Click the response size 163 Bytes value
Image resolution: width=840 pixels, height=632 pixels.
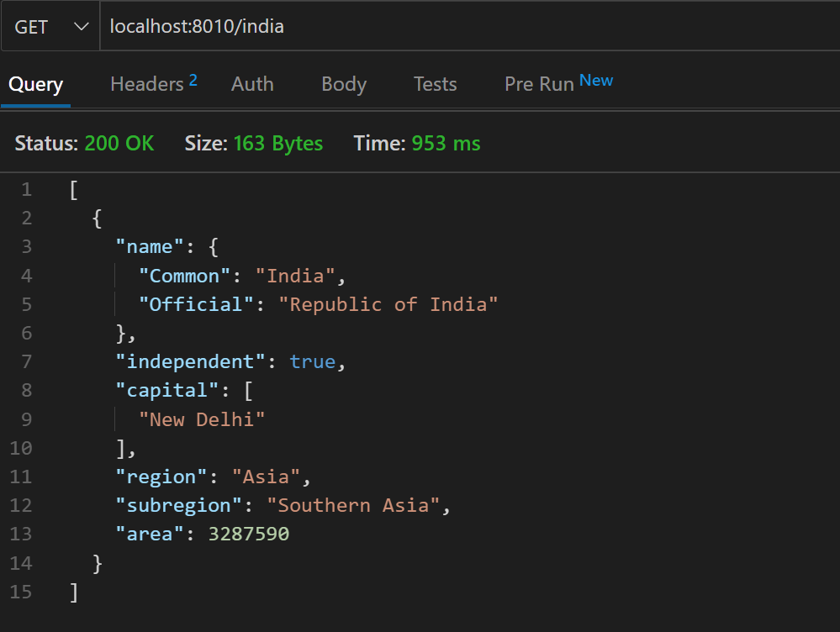pyautogui.click(x=278, y=143)
